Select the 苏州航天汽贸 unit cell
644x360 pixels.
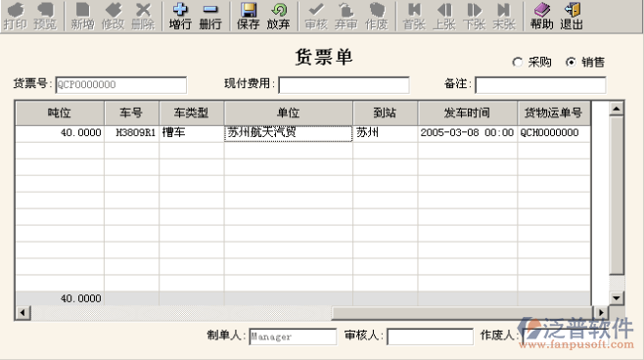(x=289, y=133)
